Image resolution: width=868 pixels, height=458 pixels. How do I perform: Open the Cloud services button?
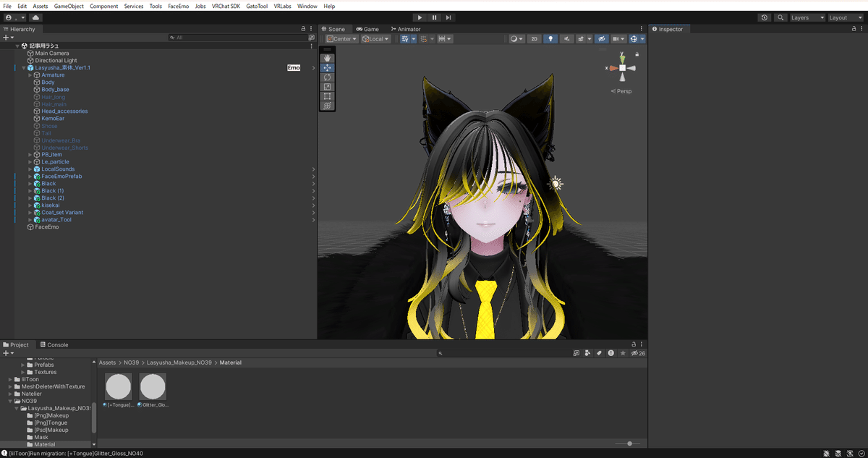tap(36, 17)
